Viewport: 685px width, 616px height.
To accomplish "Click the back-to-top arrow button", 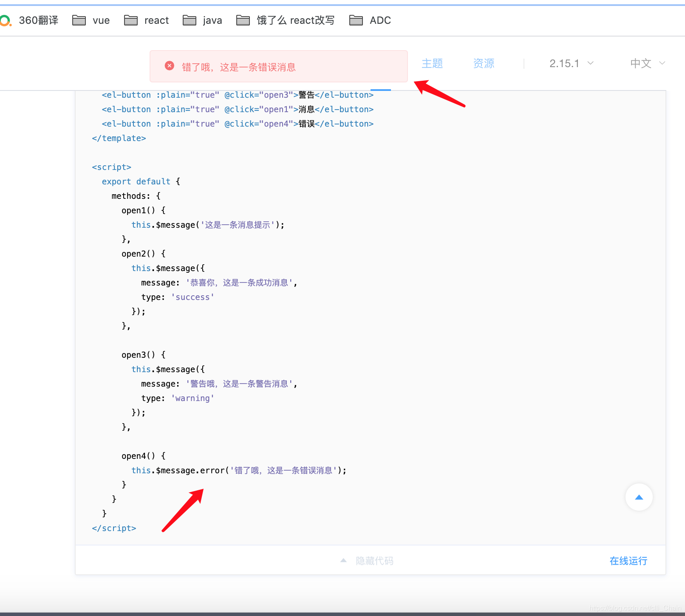I will point(639,497).
